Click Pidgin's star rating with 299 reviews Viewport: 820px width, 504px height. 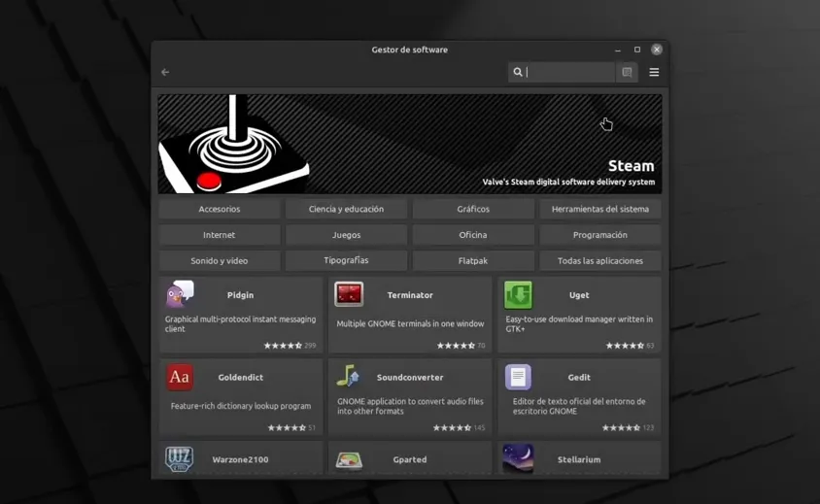(x=290, y=346)
